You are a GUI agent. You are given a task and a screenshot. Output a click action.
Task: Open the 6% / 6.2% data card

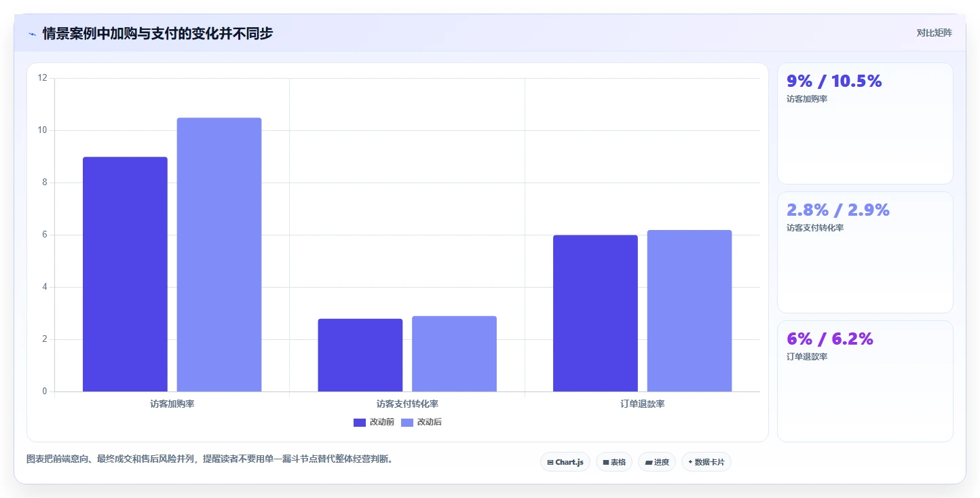(865, 381)
